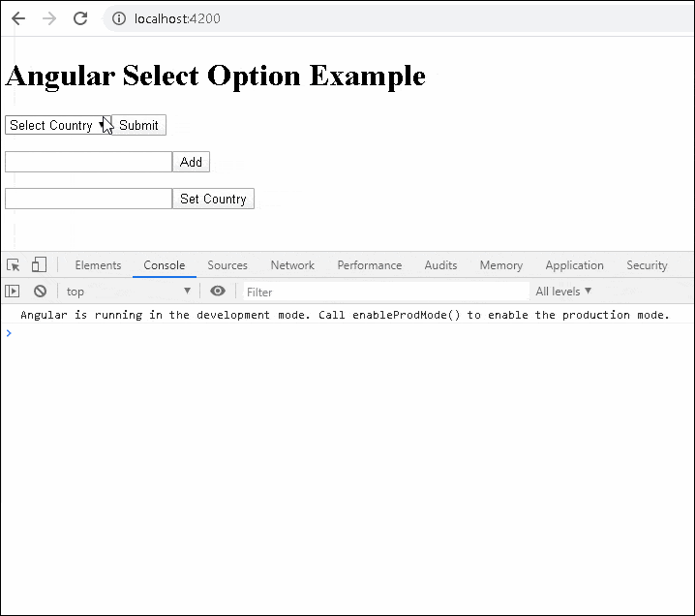The image size is (695, 616).
Task: Switch to the Performance tab
Action: pyautogui.click(x=370, y=265)
